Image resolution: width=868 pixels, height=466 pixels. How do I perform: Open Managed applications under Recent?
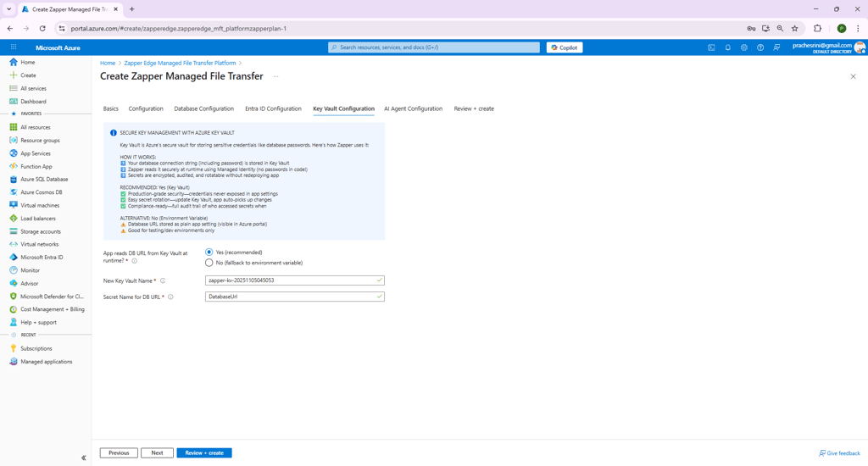coord(46,362)
